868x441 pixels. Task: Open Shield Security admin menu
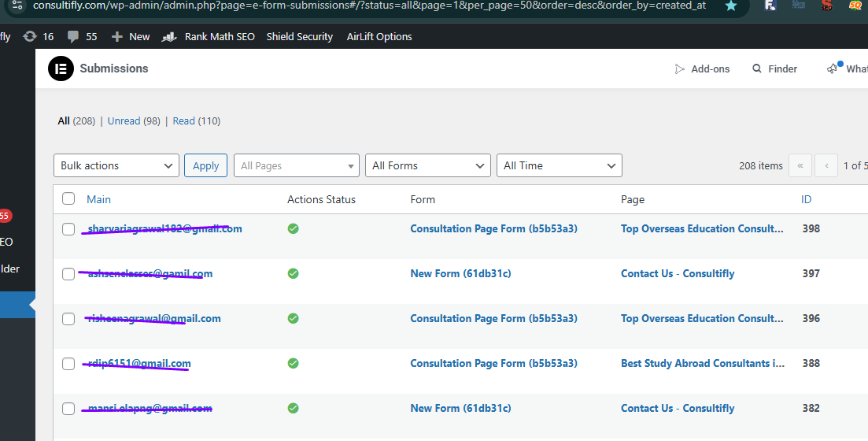point(300,36)
